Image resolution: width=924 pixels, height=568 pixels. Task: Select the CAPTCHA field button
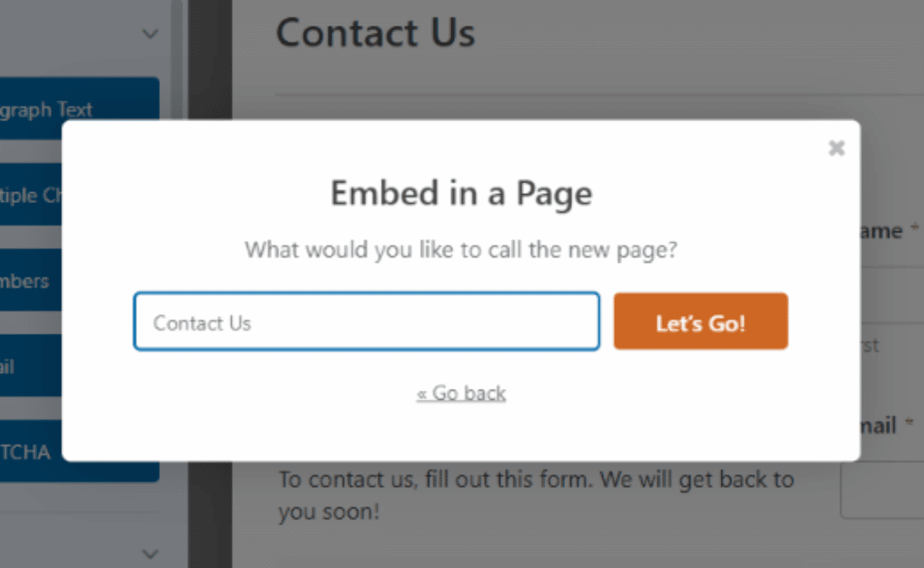30,452
